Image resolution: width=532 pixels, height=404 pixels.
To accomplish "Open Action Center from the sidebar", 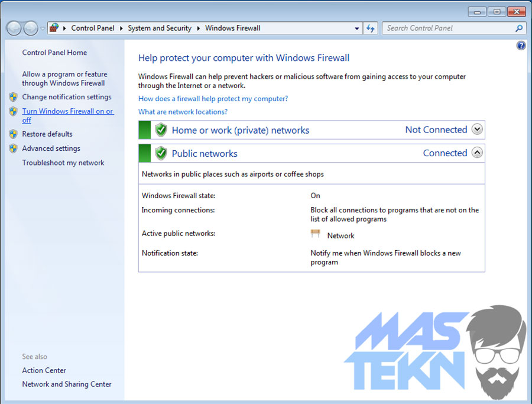I will coord(44,370).
